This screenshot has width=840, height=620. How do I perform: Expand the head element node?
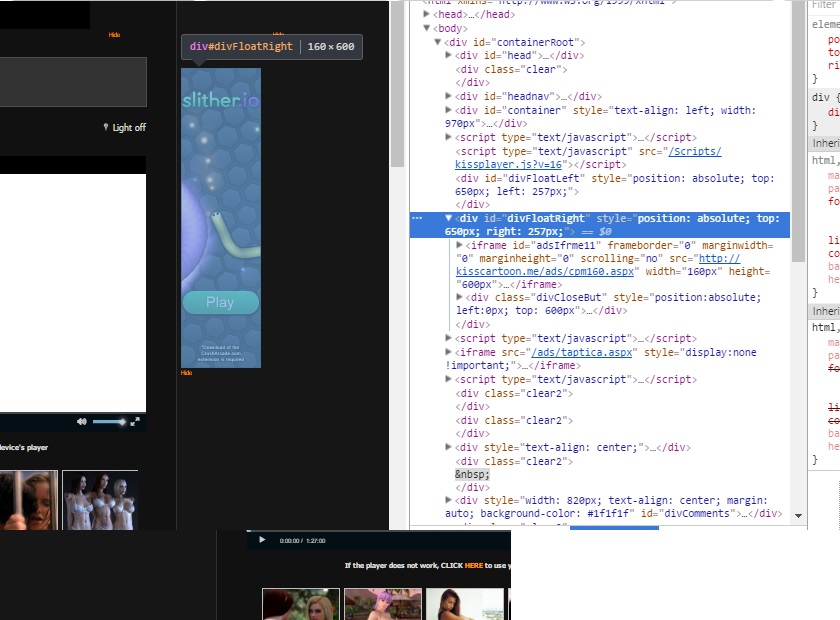tap(426, 14)
